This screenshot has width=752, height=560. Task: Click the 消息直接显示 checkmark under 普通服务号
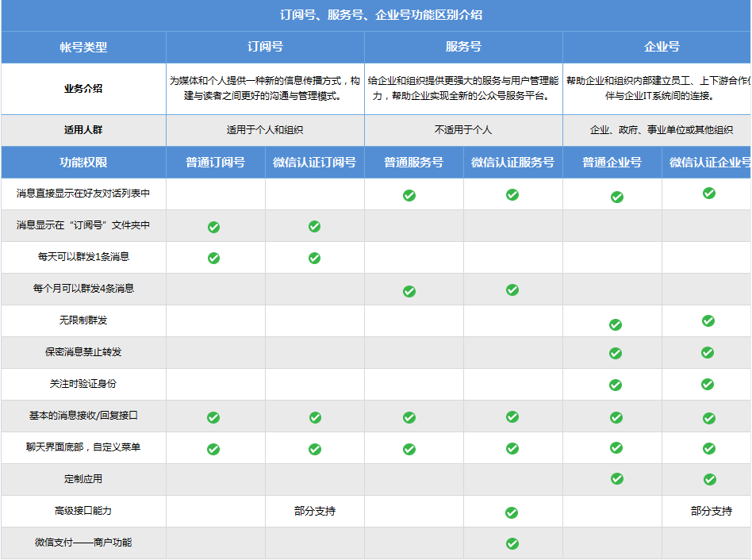tap(409, 195)
